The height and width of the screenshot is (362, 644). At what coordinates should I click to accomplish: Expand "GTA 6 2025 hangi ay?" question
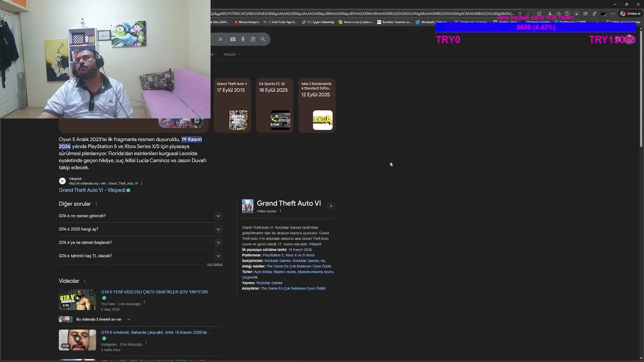(x=141, y=229)
